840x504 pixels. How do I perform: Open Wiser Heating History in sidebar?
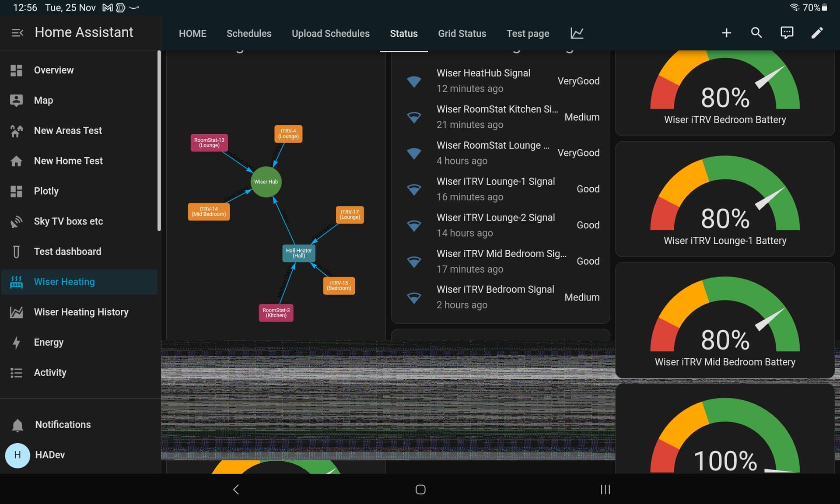coord(81,312)
